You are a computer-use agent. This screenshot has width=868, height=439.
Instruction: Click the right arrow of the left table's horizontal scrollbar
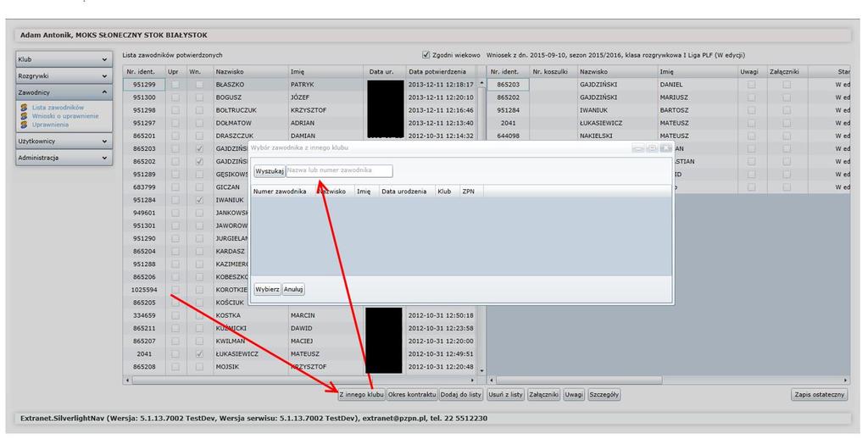click(472, 381)
